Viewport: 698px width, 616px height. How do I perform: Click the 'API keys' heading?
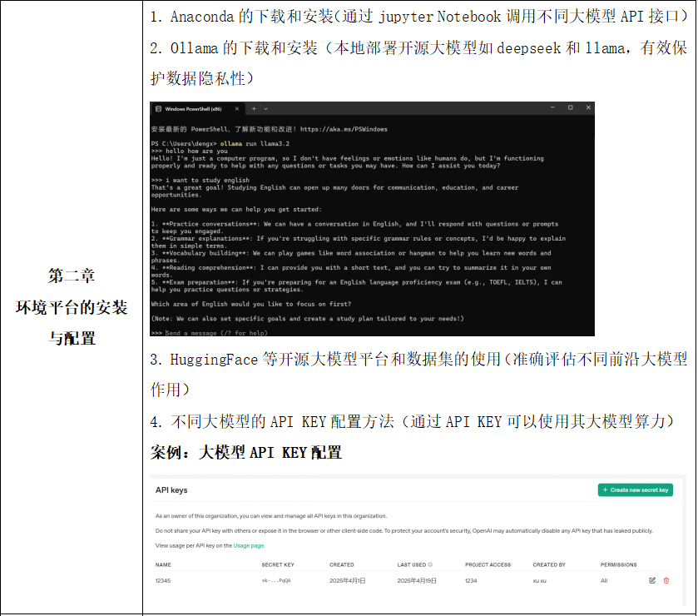point(171,490)
